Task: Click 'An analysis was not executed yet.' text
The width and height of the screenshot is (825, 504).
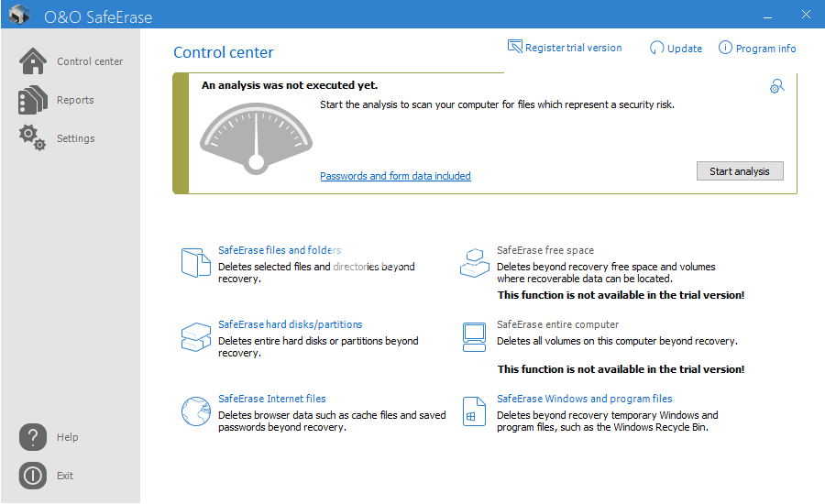Action: pyautogui.click(x=290, y=85)
